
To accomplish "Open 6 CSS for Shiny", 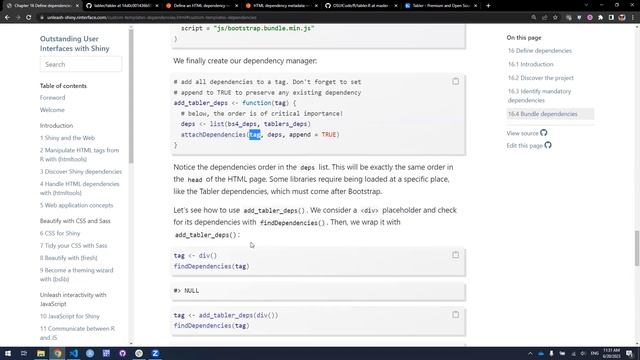I will 60,233.
